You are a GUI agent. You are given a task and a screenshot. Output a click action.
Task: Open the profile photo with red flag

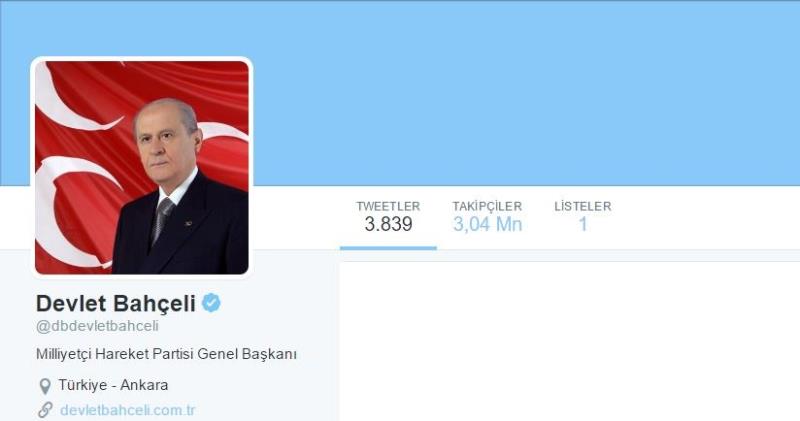141,167
